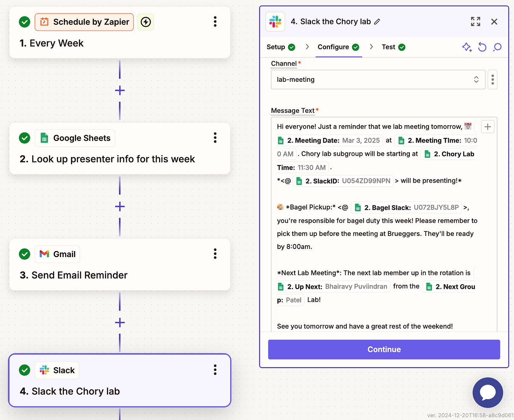The width and height of the screenshot is (514, 420).
Task: Add a step after Every Week
Action: pyautogui.click(x=120, y=90)
